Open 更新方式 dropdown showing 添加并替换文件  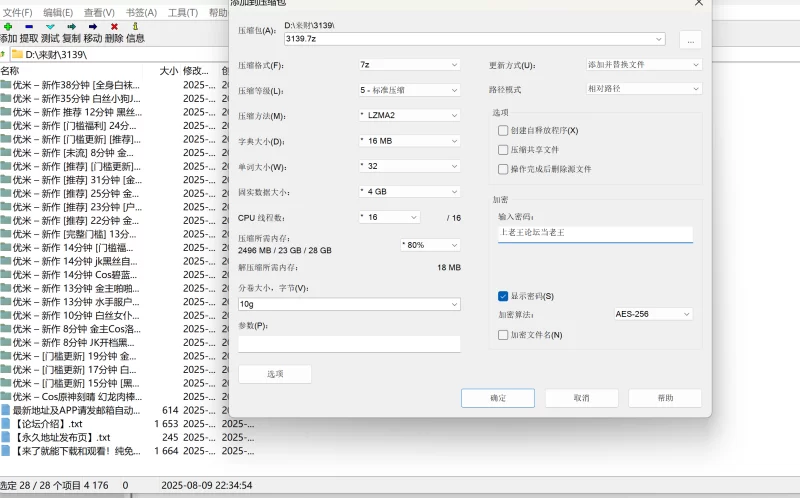click(644, 65)
